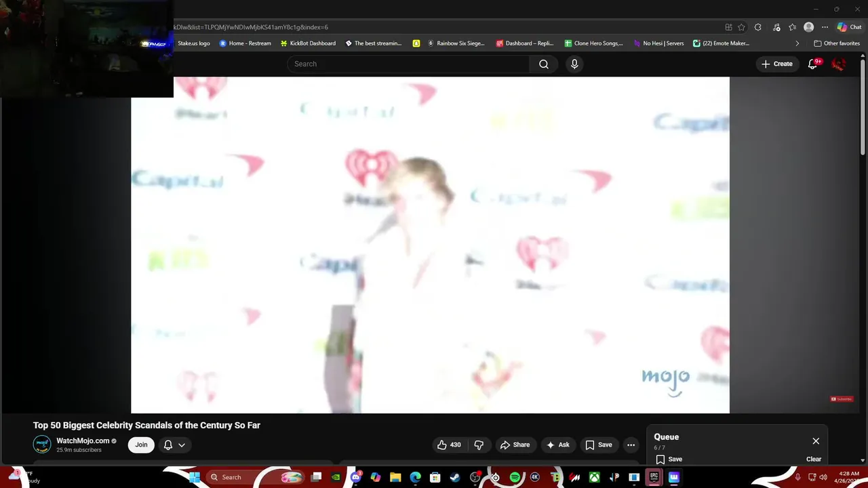Open the Copilot Chat button

pyautogui.click(x=849, y=27)
